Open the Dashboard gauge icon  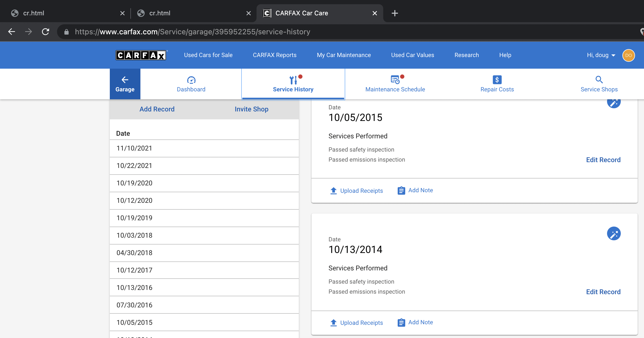(191, 80)
